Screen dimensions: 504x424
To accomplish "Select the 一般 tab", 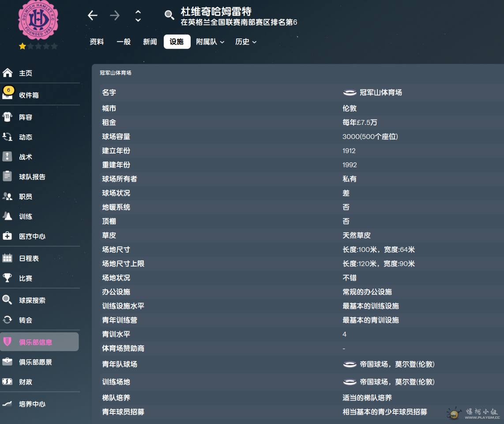I will (x=124, y=42).
